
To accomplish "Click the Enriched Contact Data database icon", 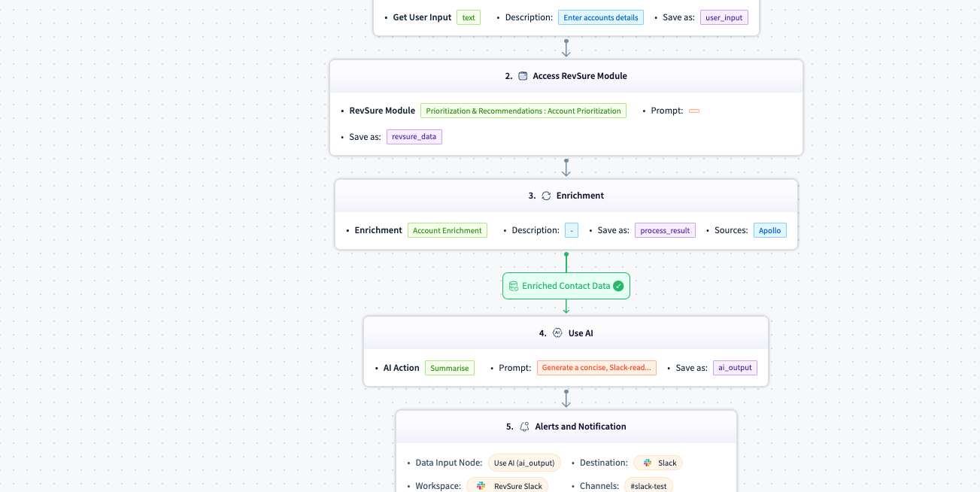I will pos(514,286).
